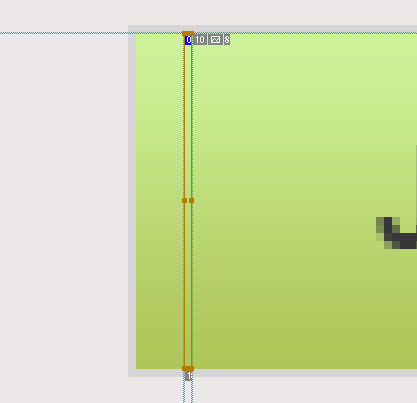The height and width of the screenshot is (403, 417).
Task: Click the green canvas left of the slice
Action: (159, 200)
